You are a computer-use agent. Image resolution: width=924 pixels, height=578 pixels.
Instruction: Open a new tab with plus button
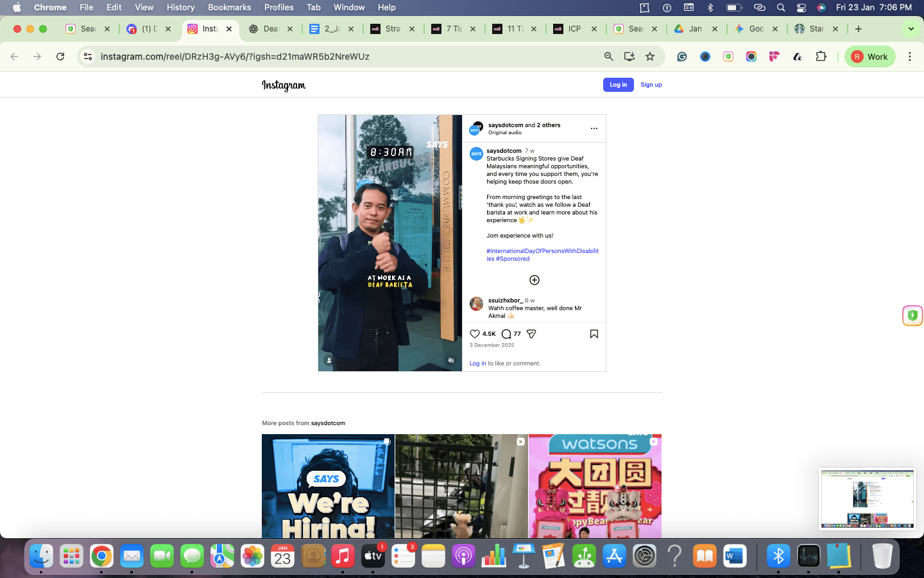[x=859, y=29]
